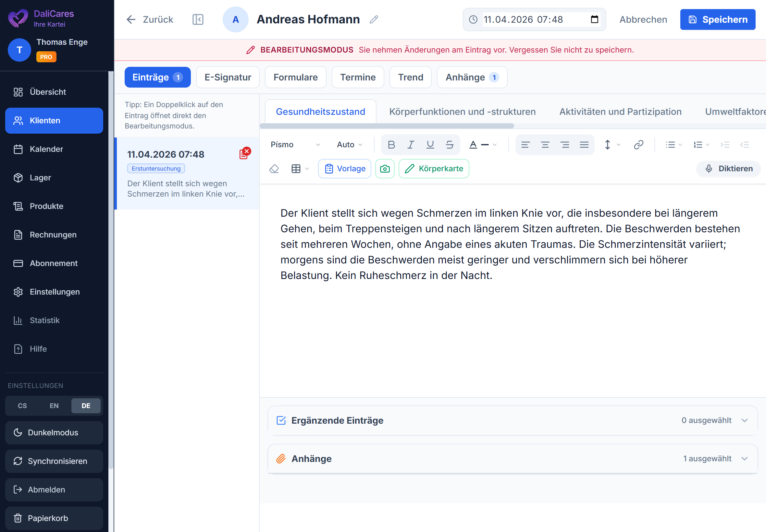Image resolution: width=766 pixels, height=532 pixels.
Task: Switch language to EN
Action: tap(54, 406)
